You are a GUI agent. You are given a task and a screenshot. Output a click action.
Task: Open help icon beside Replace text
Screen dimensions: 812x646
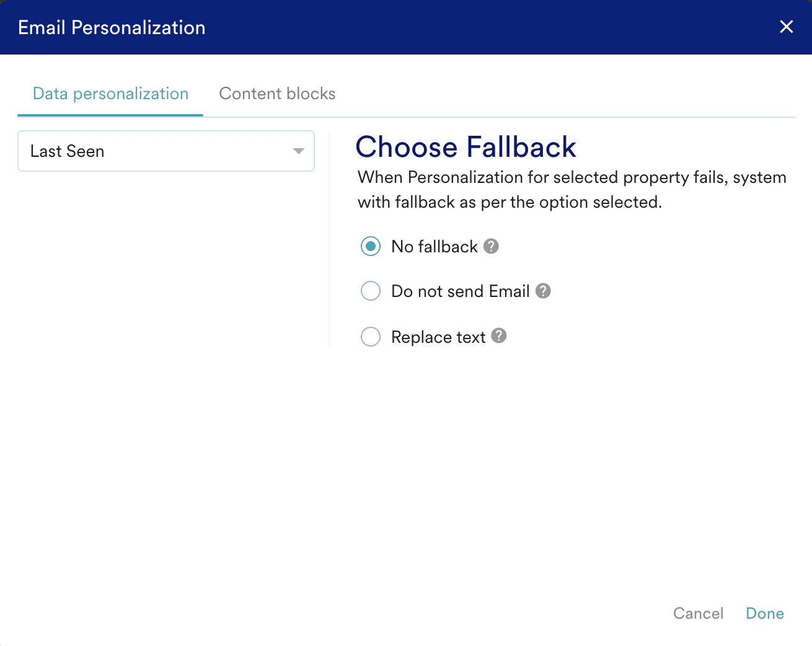click(x=499, y=335)
